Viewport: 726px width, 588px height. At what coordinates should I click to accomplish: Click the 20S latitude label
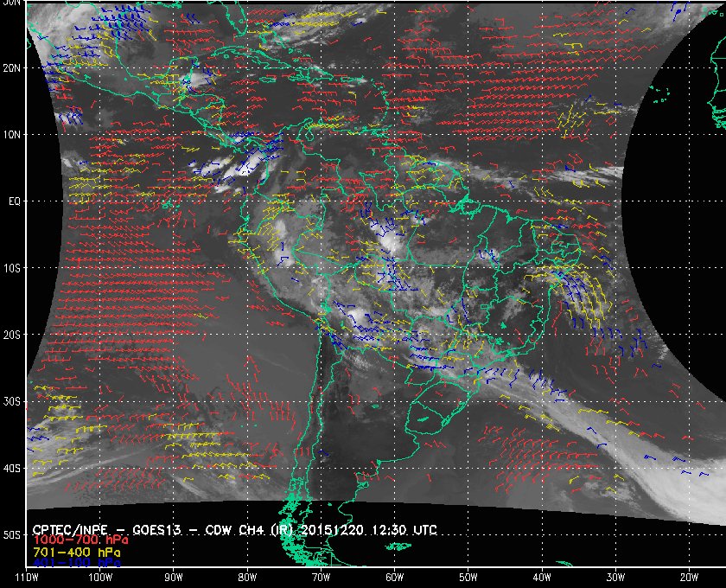pos(11,335)
